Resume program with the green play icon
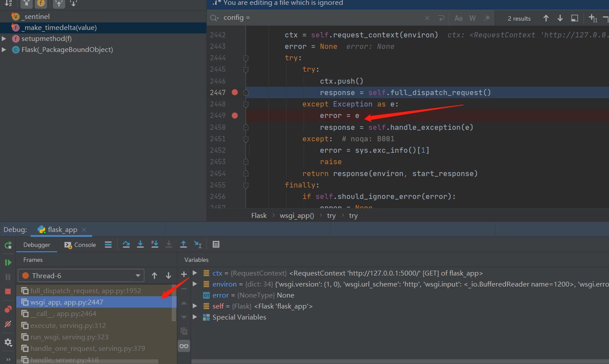Screen dimensions: 609x364 pyautogui.click(x=8, y=262)
